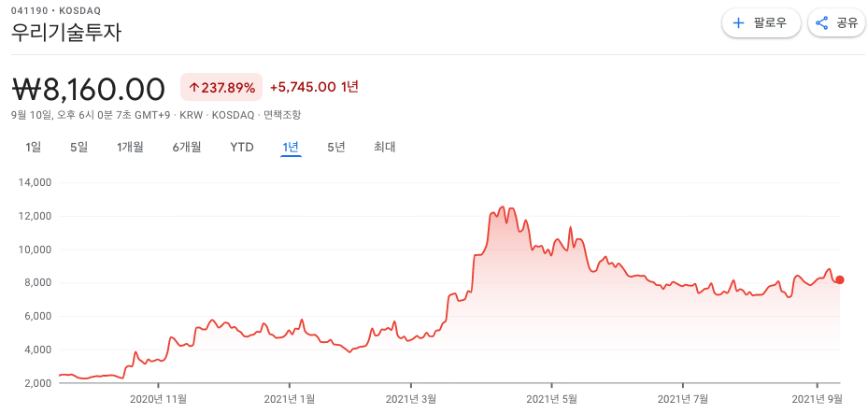Click the 2021년 9월 x-axis label

(817, 398)
